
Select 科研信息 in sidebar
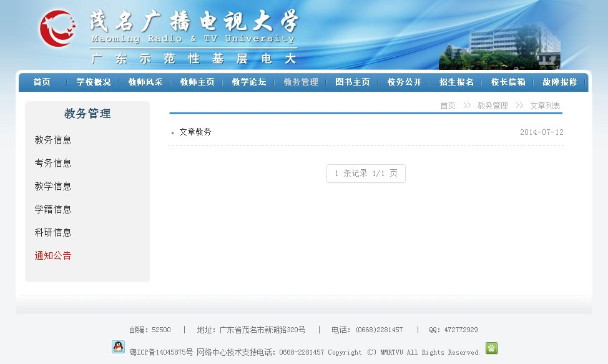(x=53, y=233)
